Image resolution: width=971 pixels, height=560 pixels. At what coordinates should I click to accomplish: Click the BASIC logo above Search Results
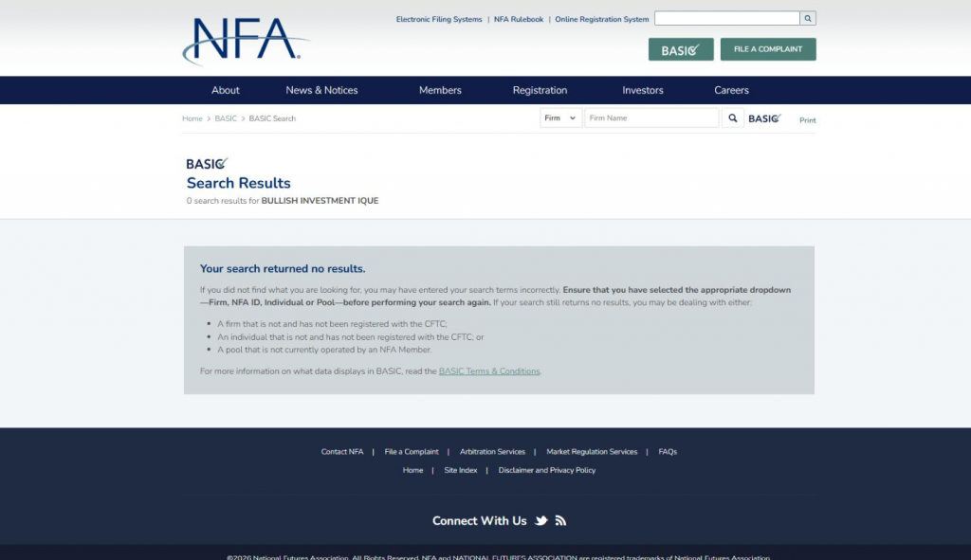point(207,163)
